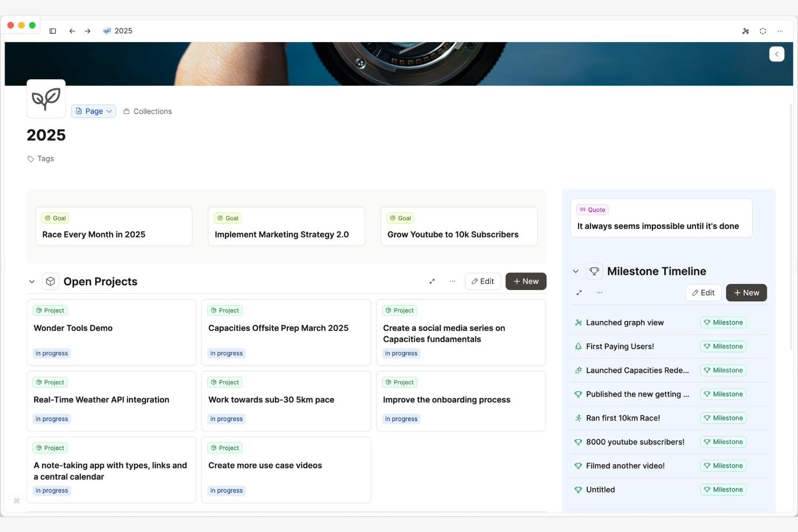Select the cube icon beside Open Projects
The width and height of the screenshot is (798, 532).
click(50, 281)
